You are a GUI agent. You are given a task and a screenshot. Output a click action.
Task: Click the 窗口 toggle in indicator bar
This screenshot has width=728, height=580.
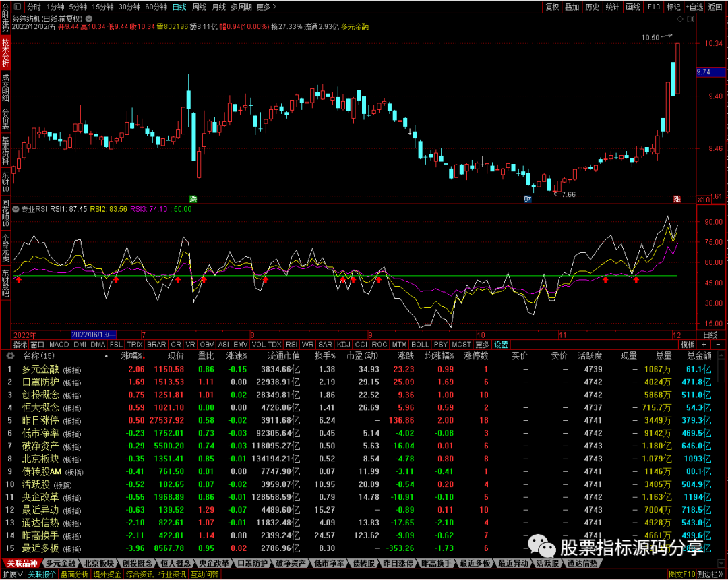pyautogui.click(x=37, y=345)
